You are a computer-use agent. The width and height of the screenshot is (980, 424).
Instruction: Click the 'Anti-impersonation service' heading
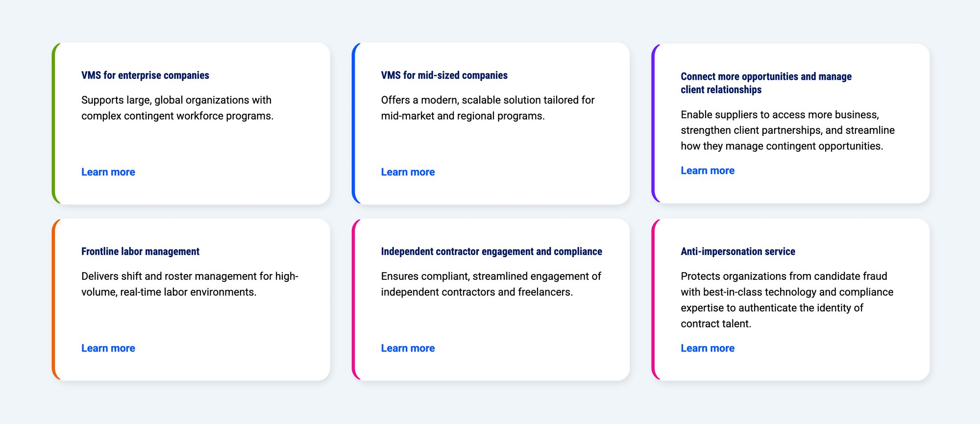tap(737, 251)
